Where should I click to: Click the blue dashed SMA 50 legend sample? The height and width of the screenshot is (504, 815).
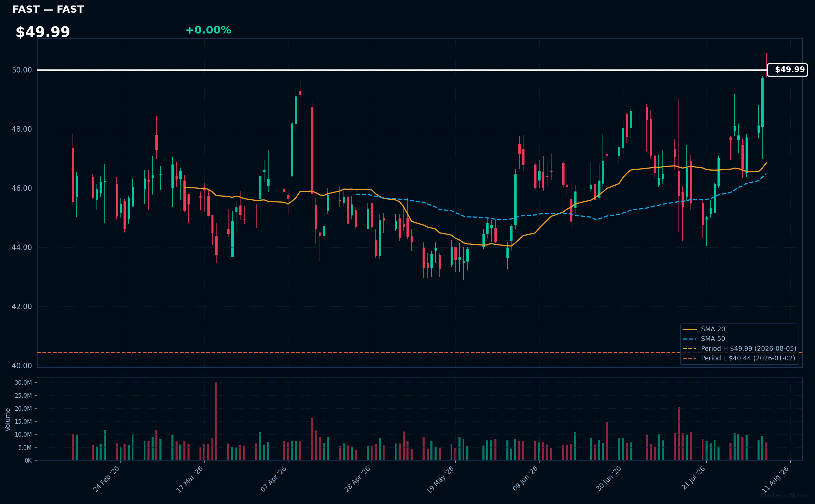[x=690, y=339]
